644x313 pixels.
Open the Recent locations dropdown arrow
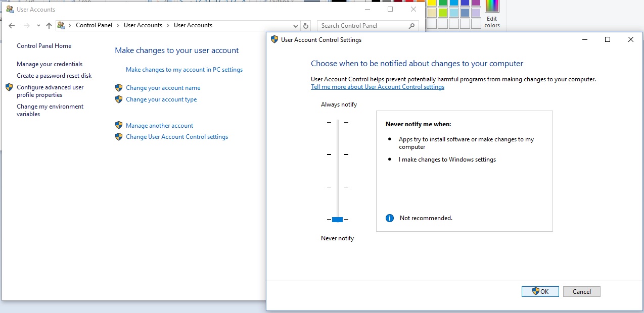click(x=38, y=26)
